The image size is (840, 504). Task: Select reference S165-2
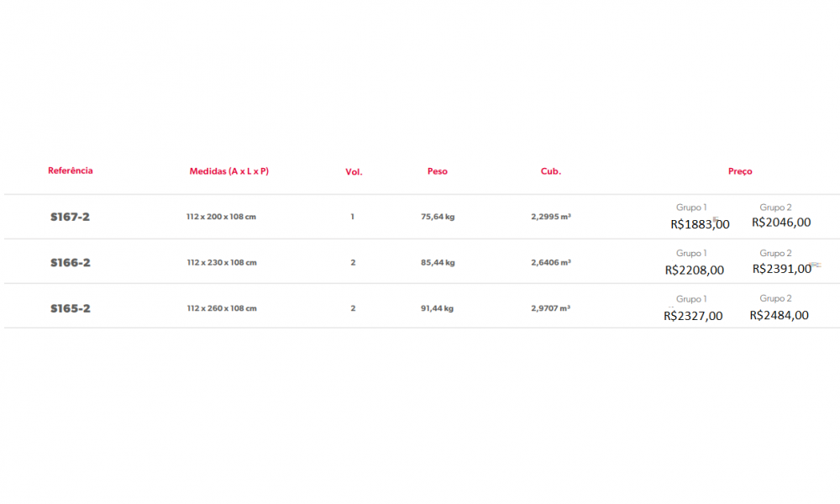70,308
